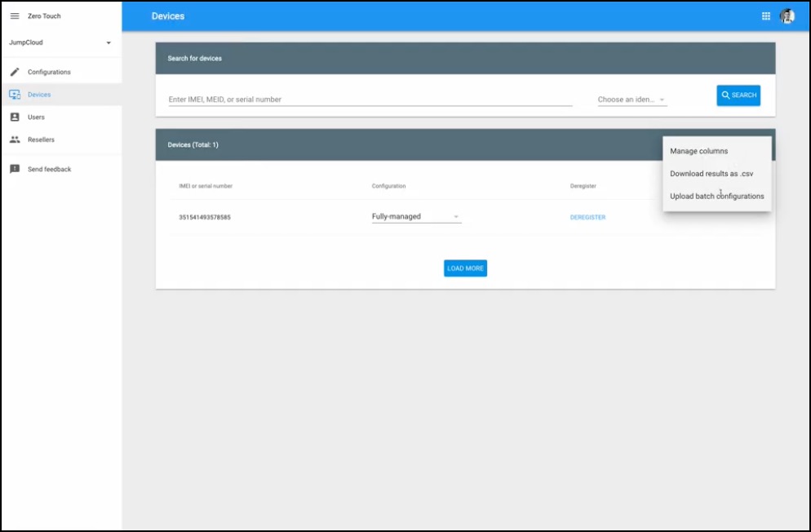Click the Configurations pencil icon
This screenshot has height=532, width=811.
coord(15,72)
